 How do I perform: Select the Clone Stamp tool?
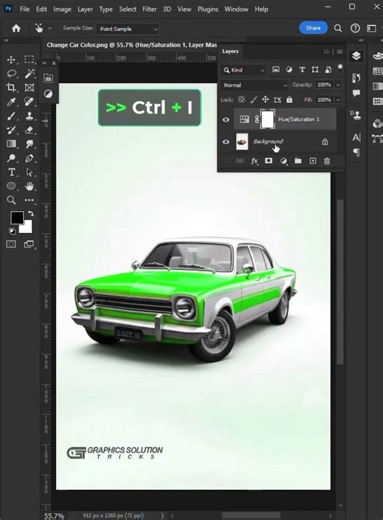[29, 116]
